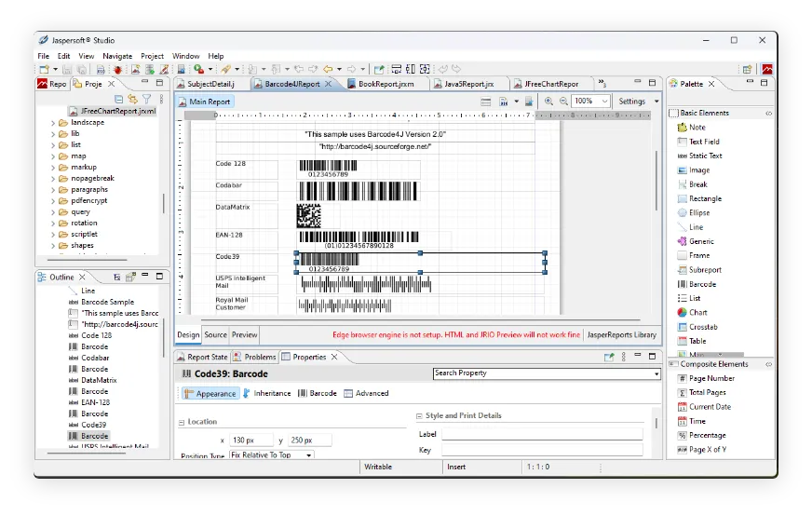Click the x position input field
Image resolution: width=812 pixels, height=515 pixels.
click(x=251, y=440)
